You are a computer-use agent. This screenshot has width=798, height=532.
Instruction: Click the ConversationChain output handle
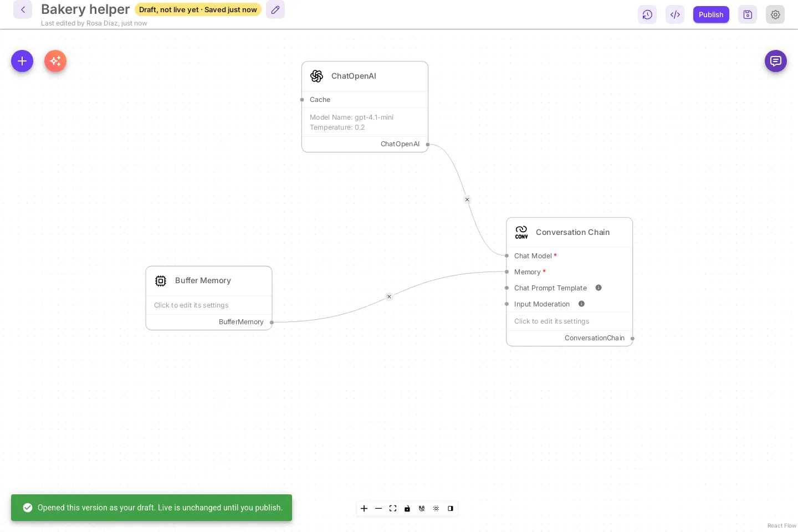point(632,338)
